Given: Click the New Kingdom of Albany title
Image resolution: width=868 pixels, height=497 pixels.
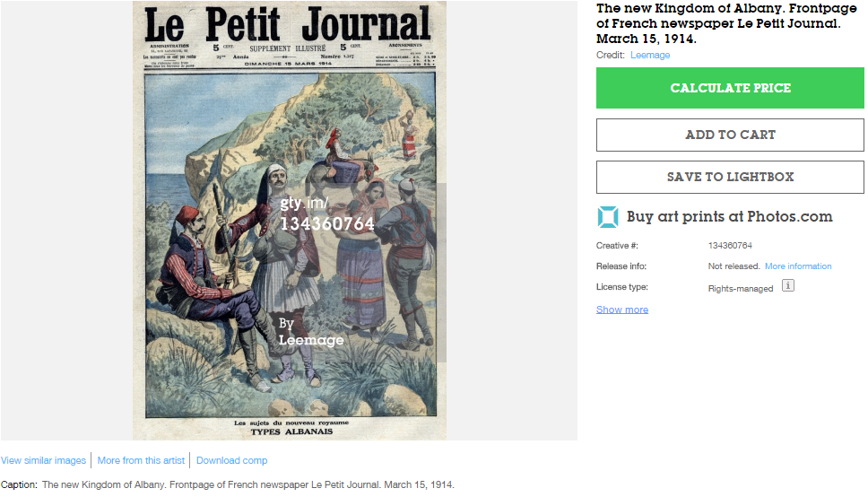Looking at the screenshot, I should 726,23.
